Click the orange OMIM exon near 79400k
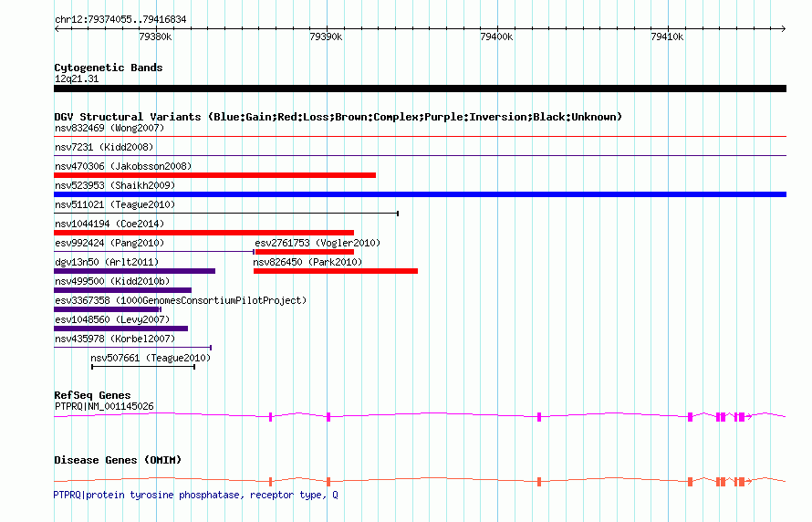 539,482
